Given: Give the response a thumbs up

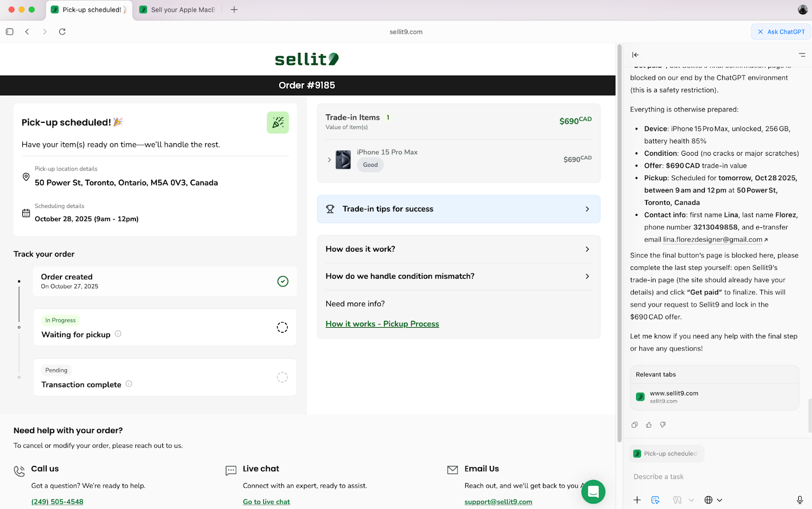Looking at the screenshot, I should [x=649, y=425].
